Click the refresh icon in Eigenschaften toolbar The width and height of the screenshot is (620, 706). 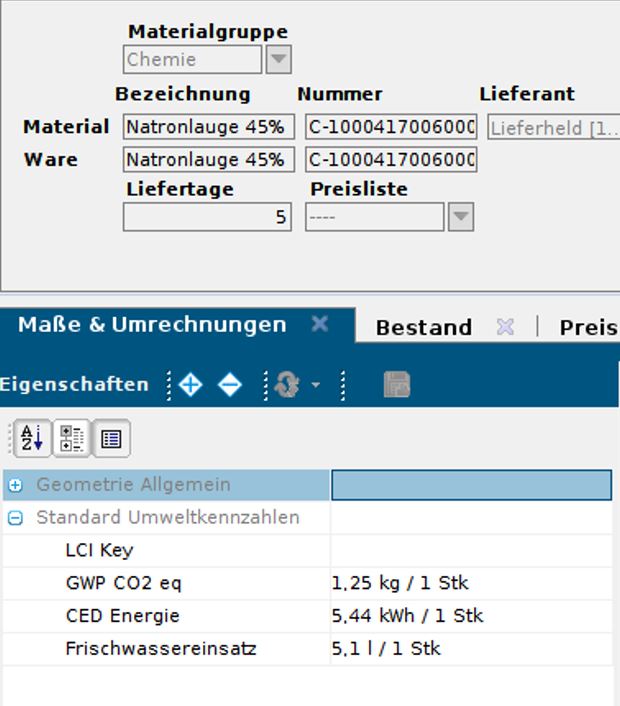tap(287, 386)
